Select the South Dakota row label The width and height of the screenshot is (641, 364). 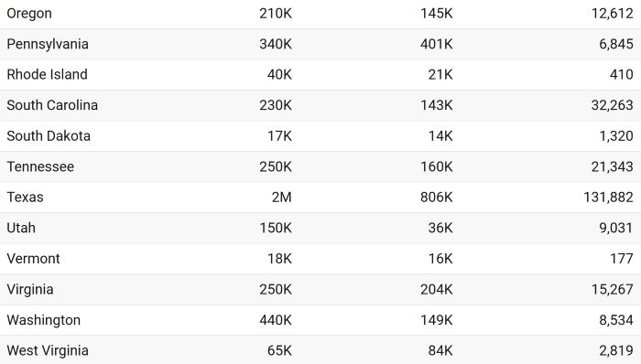(x=49, y=136)
